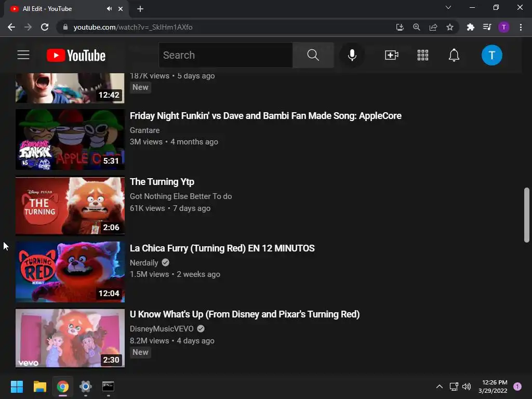
Task: Click the page vertical scrollbar thumb
Action: (527, 215)
